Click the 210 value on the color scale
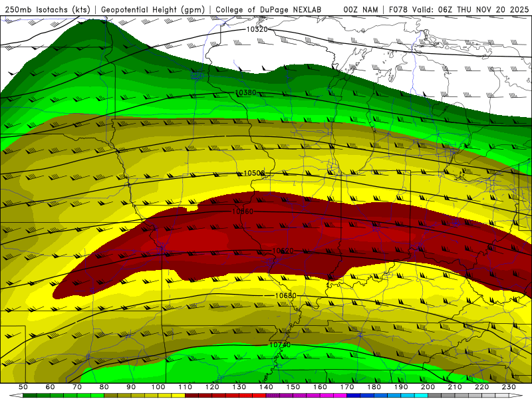The height and width of the screenshot is (399, 532). tap(455, 387)
